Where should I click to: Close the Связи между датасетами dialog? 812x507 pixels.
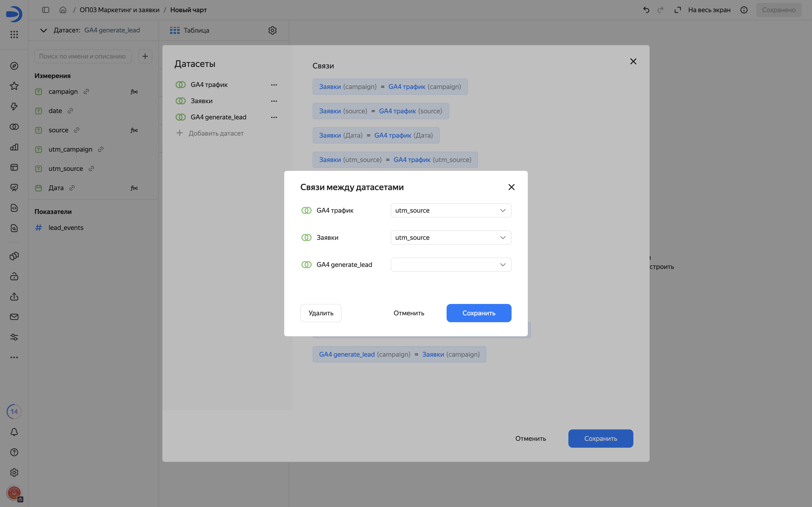511,187
